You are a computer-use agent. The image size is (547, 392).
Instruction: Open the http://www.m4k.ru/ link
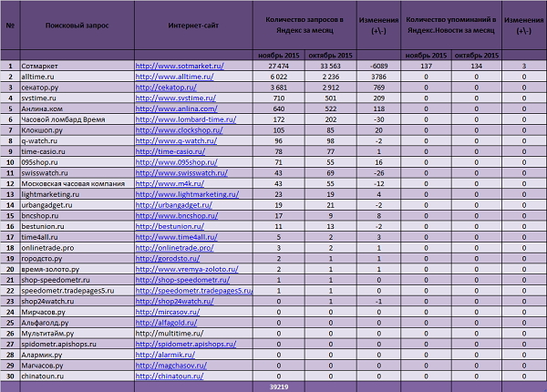170,183
